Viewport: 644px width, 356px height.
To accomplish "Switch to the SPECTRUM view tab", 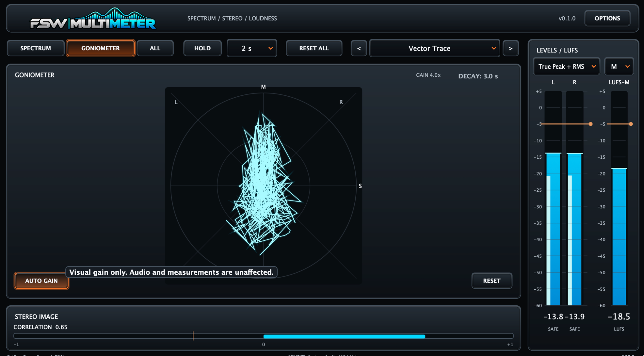I will 36,48.
